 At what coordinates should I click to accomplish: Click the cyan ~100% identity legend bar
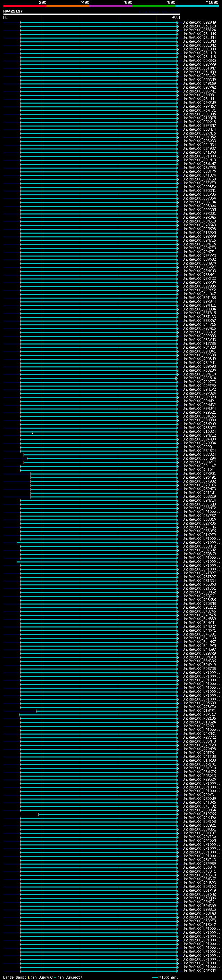[x=197, y=7]
